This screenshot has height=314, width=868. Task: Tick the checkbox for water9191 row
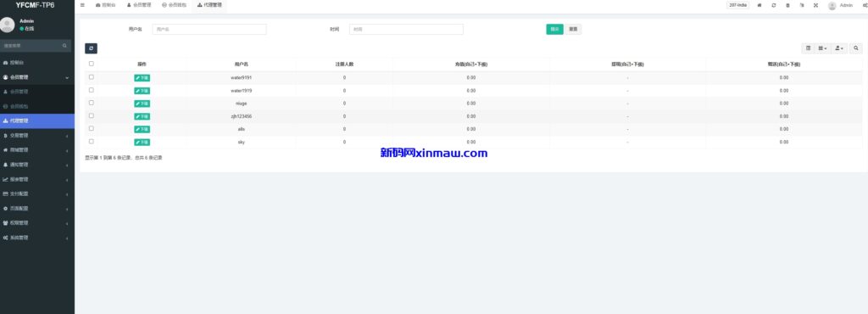click(92, 77)
